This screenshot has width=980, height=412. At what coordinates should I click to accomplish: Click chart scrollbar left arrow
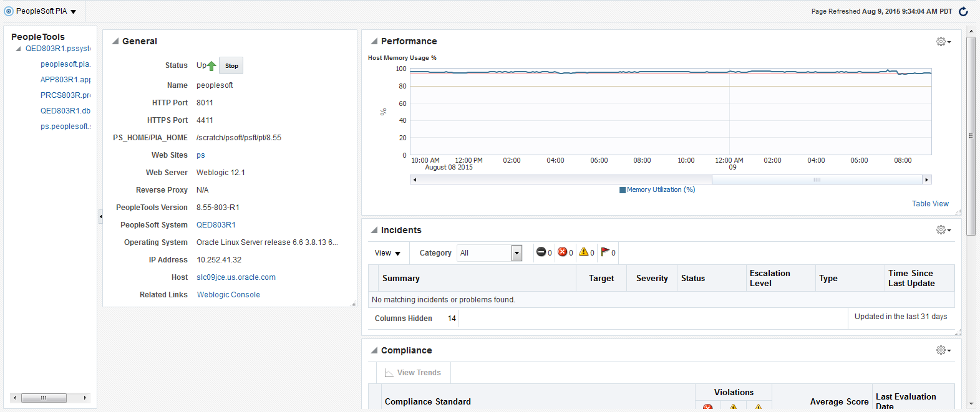pos(415,180)
